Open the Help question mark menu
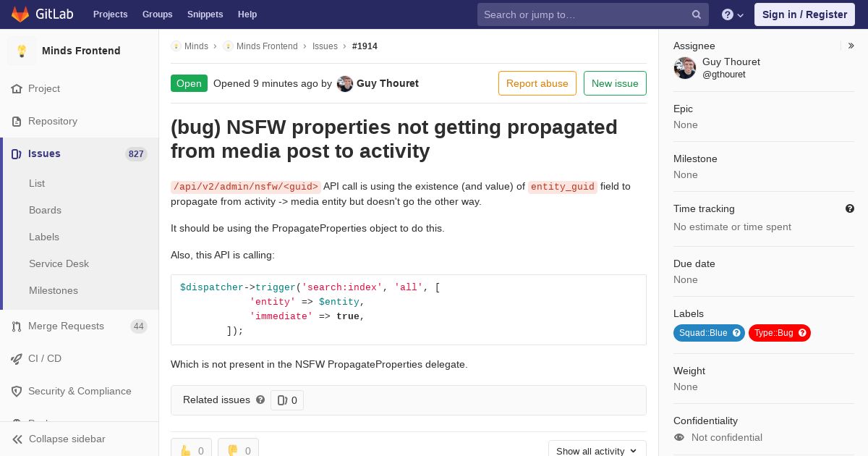The image size is (868, 456). pyautogui.click(x=733, y=14)
